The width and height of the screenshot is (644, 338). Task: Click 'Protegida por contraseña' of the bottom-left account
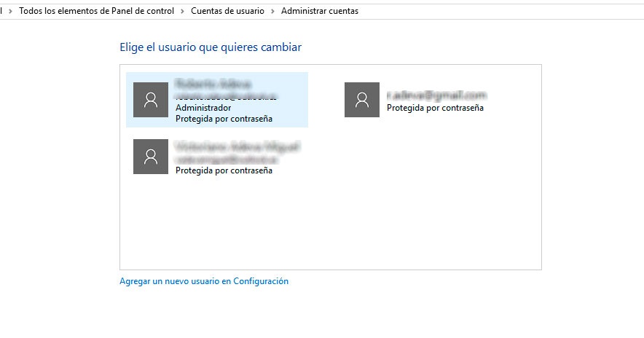tap(224, 170)
